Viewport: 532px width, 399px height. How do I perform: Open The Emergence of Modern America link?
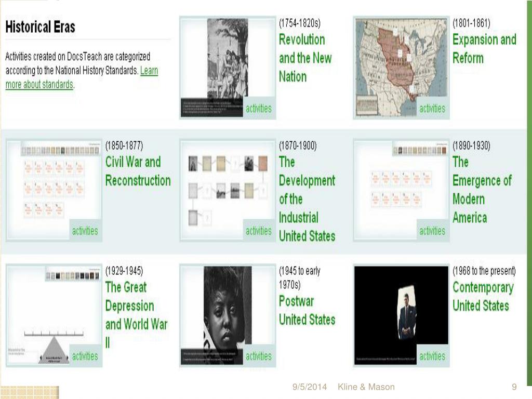[482, 190]
